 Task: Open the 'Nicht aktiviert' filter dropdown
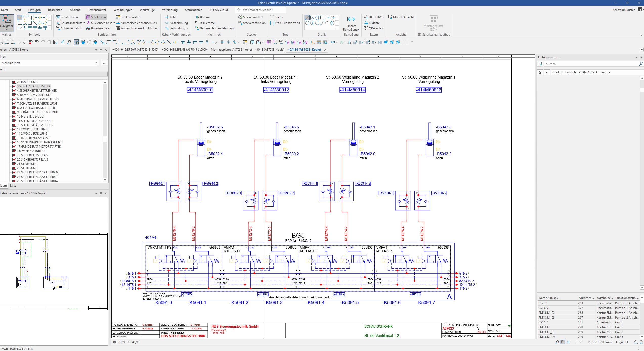point(96,63)
